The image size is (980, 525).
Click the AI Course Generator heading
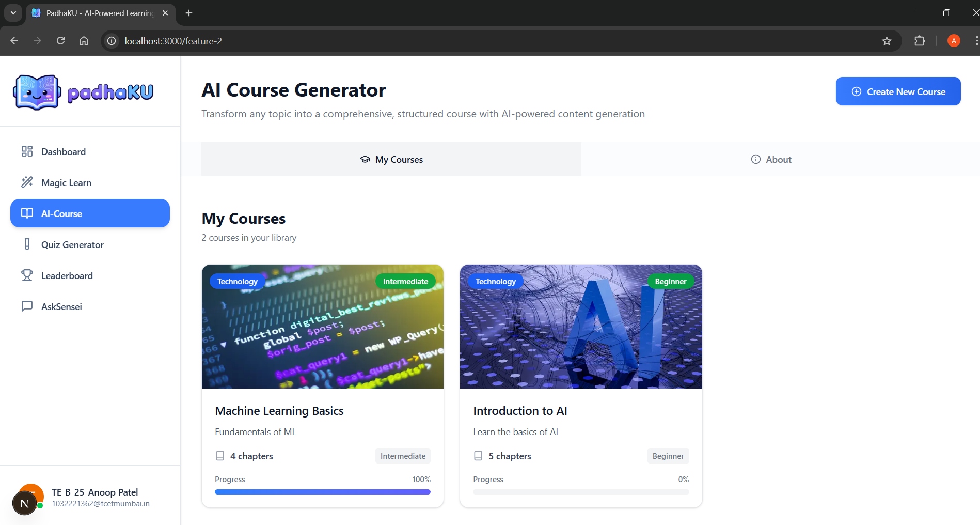tap(294, 90)
